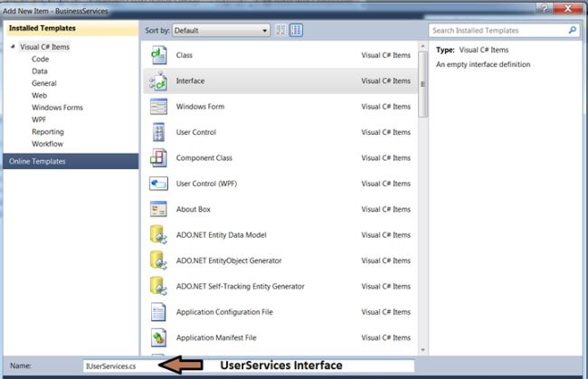The width and height of the screenshot is (588, 379).
Task: Click 'Visual C# Items' in About Box row
Action: [386, 209]
